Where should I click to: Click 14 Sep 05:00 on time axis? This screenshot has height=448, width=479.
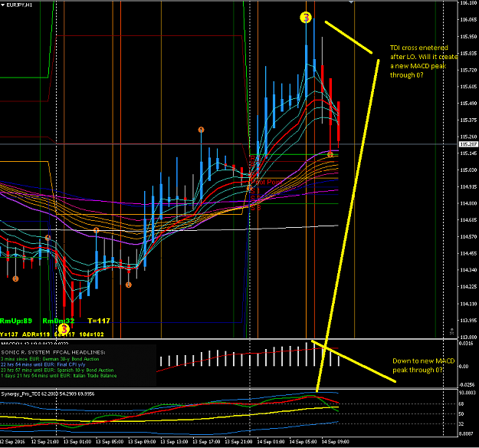[x=303, y=442]
